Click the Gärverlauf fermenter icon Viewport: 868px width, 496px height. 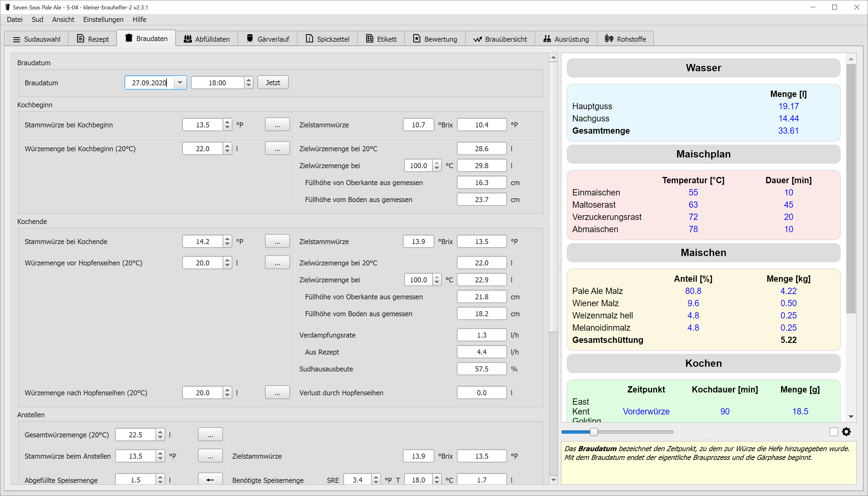point(250,39)
